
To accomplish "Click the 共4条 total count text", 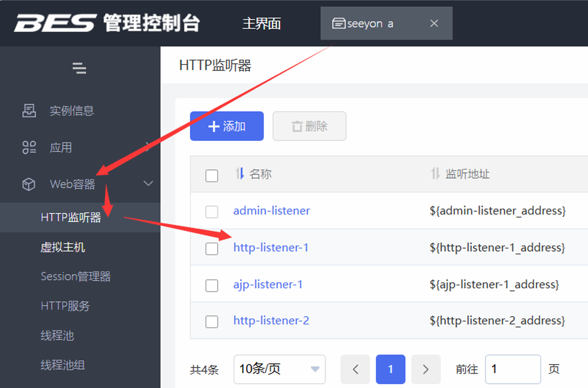I will [x=204, y=370].
